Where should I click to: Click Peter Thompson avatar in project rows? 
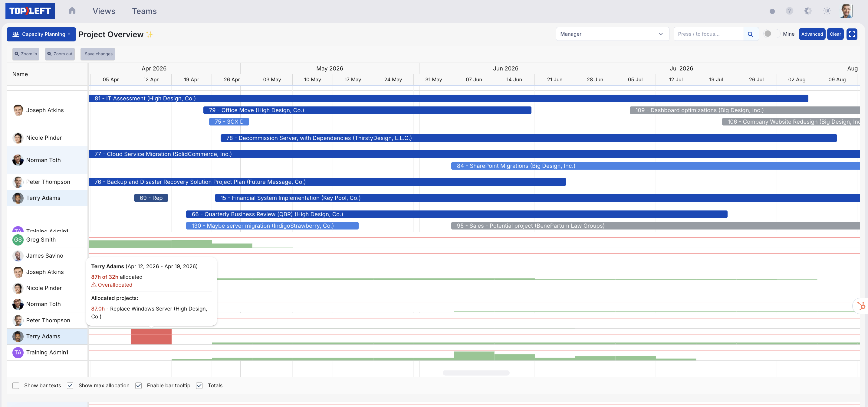pyautogui.click(x=18, y=182)
